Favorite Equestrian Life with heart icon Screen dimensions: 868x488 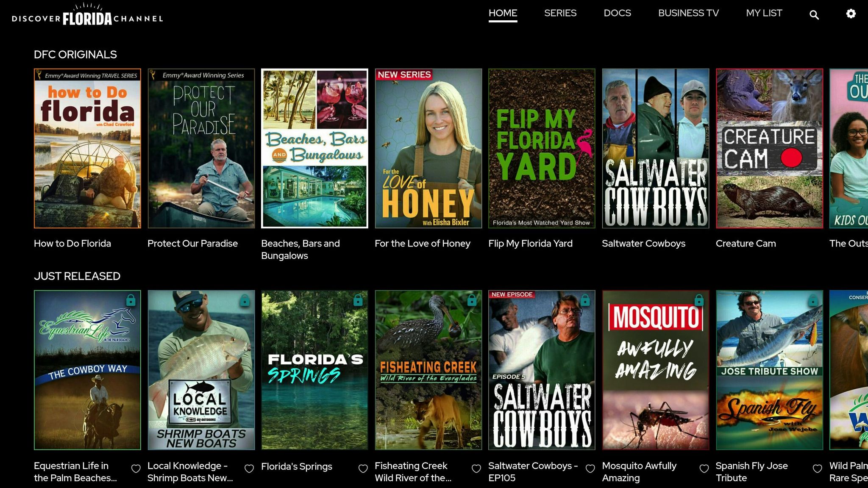(136, 469)
